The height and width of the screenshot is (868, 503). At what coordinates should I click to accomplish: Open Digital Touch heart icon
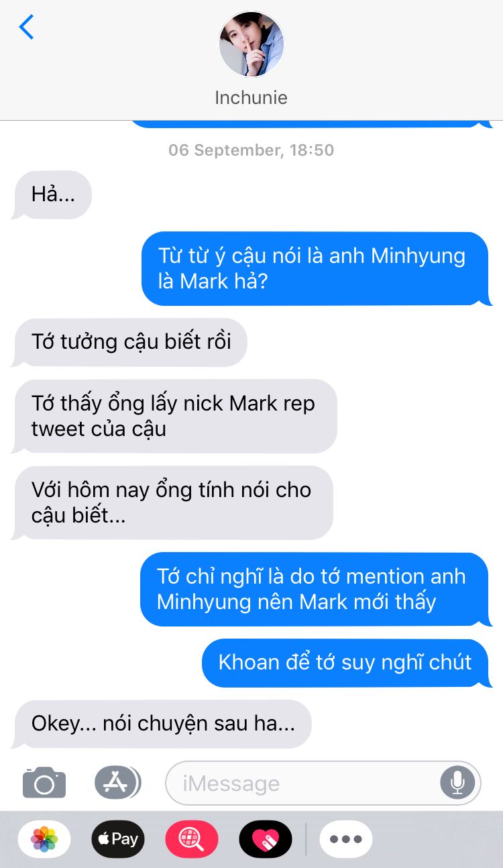[266, 839]
